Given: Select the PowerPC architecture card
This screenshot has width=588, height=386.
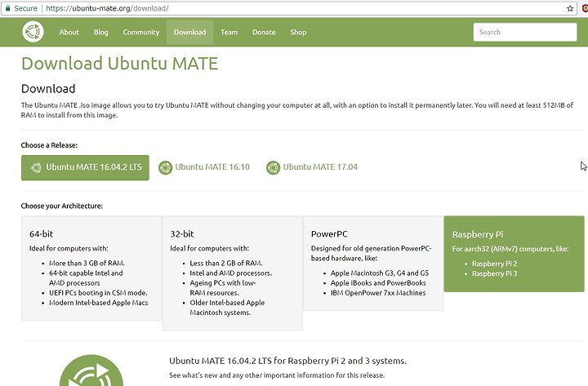Looking at the screenshot, I should tap(373, 264).
